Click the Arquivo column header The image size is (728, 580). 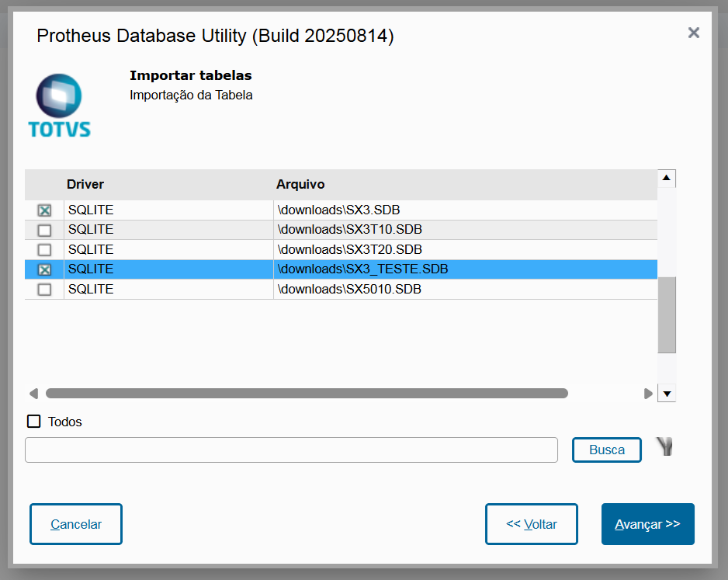[x=300, y=185]
